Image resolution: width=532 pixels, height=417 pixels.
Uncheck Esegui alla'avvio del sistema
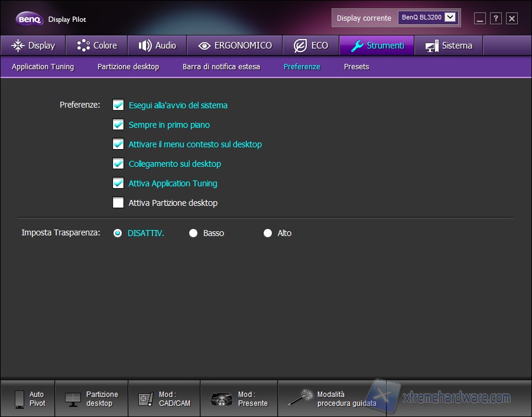click(118, 105)
